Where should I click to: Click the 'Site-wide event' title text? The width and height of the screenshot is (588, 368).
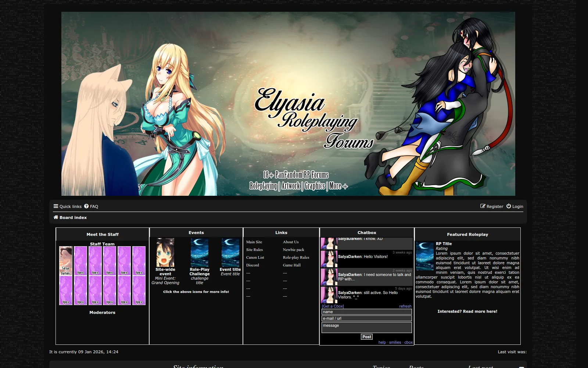point(165,272)
